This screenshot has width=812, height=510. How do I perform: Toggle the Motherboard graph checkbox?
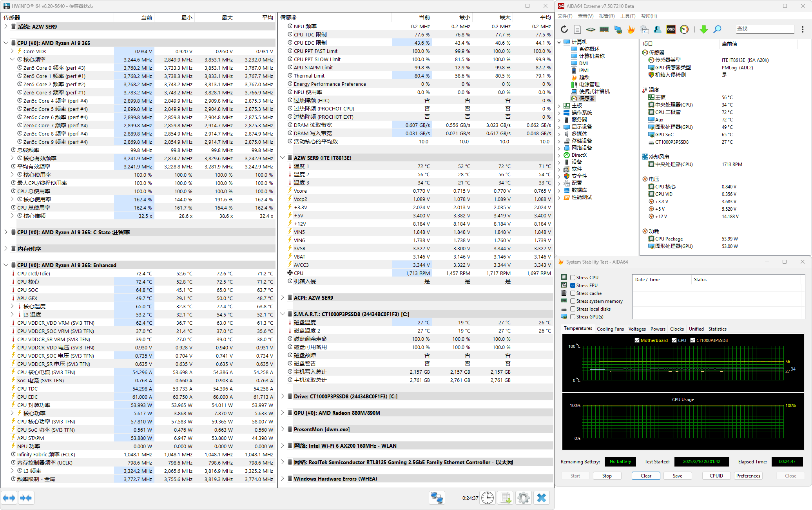click(637, 340)
